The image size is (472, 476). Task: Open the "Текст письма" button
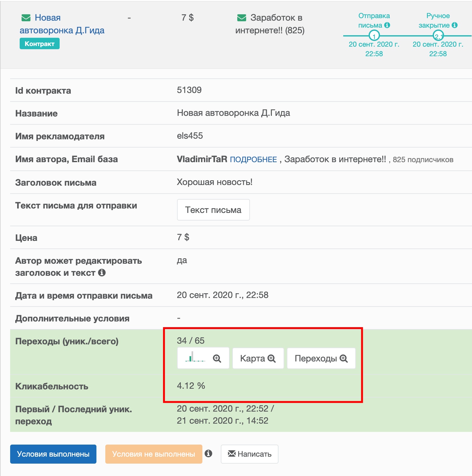tap(213, 210)
